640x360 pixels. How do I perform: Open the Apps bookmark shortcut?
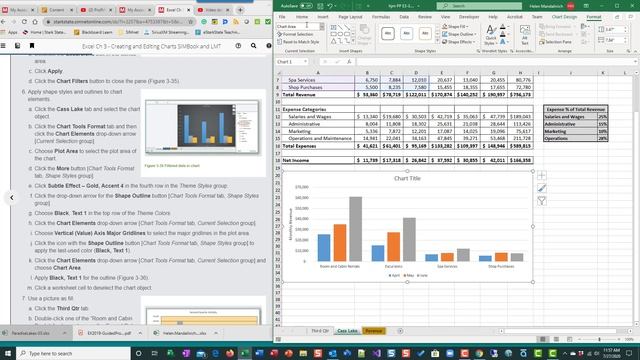(x=10, y=32)
